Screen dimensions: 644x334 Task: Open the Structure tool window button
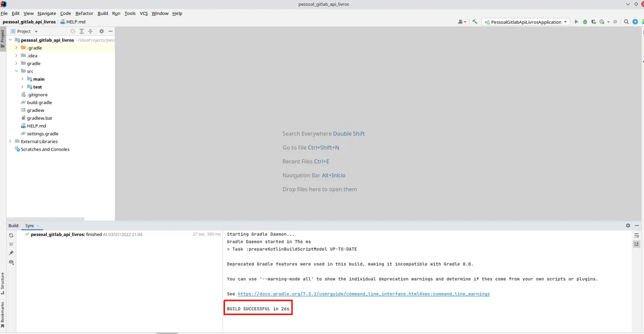(3, 283)
